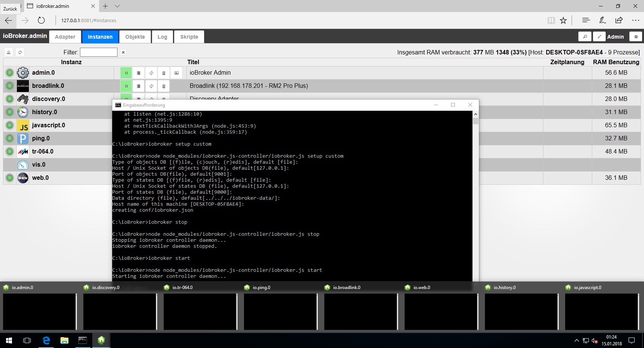Click the history.0 clock icon
The width and height of the screenshot is (644, 348).
point(23,112)
